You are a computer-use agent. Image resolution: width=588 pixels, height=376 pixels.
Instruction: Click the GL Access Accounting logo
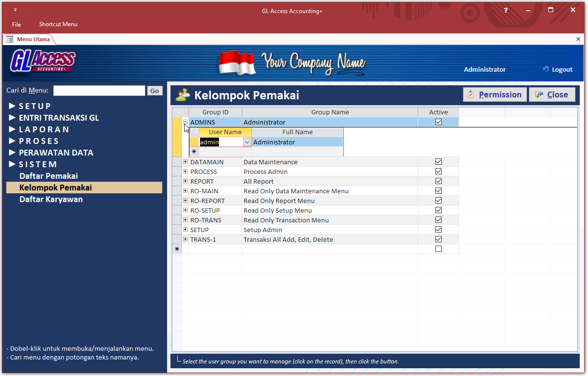[43, 61]
